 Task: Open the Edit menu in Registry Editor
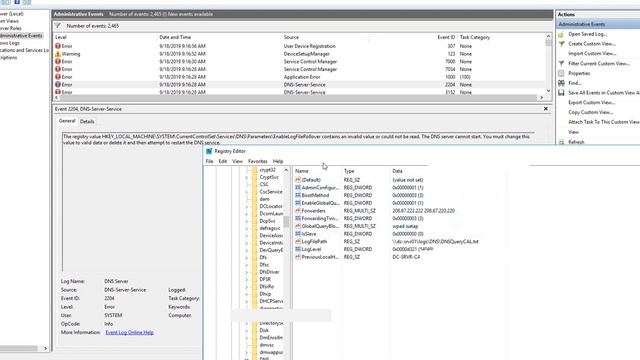[222, 161]
